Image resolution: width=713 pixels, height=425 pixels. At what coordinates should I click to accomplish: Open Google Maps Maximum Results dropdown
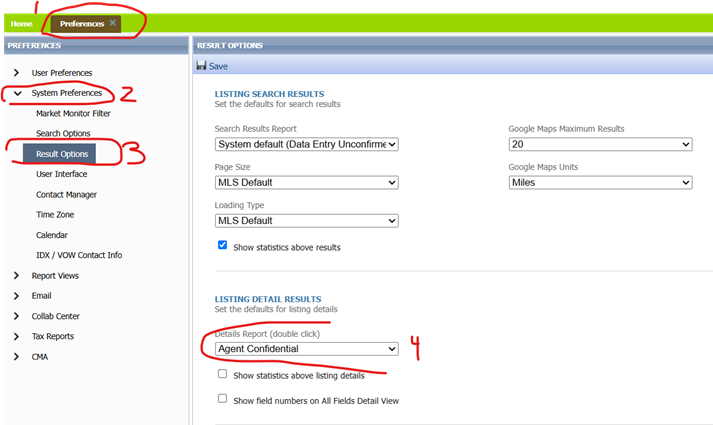600,145
